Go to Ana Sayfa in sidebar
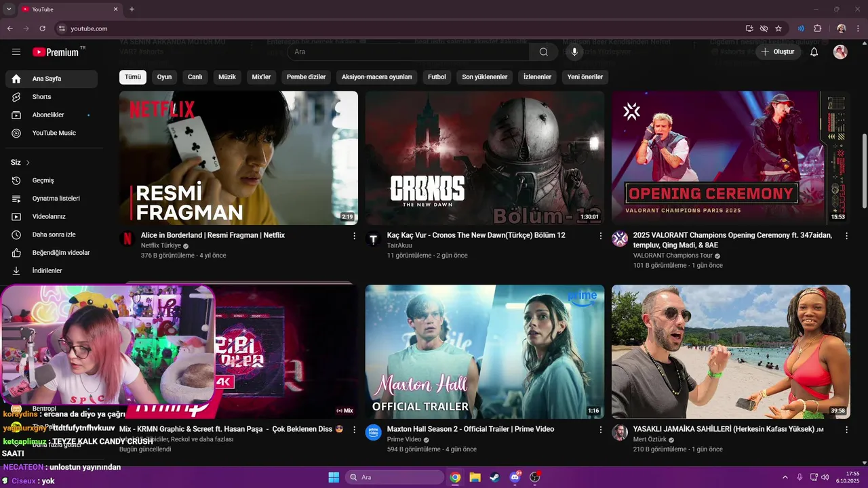This screenshot has width=868, height=488. click(52, 79)
